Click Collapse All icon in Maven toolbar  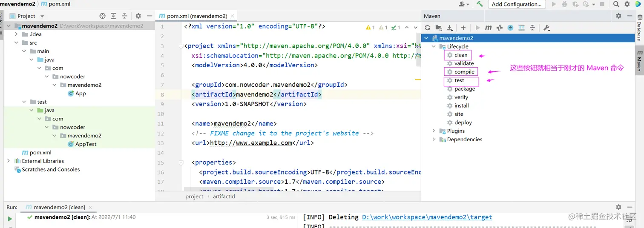click(532, 28)
